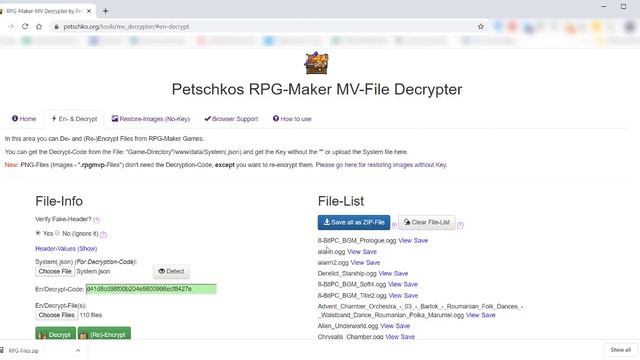Open the Home tab
The height and width of the screenshot is (360, 640).
pos(24,119)
